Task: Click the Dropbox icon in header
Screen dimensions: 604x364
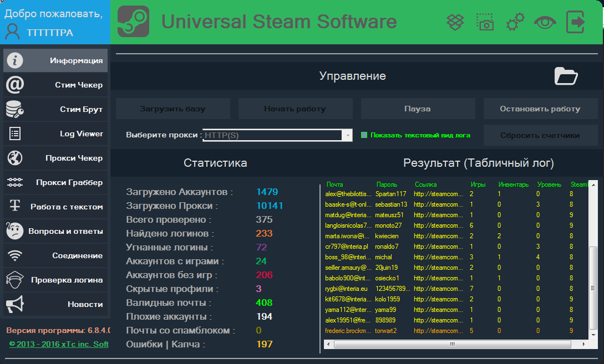Action: click(x=455, y=22)
